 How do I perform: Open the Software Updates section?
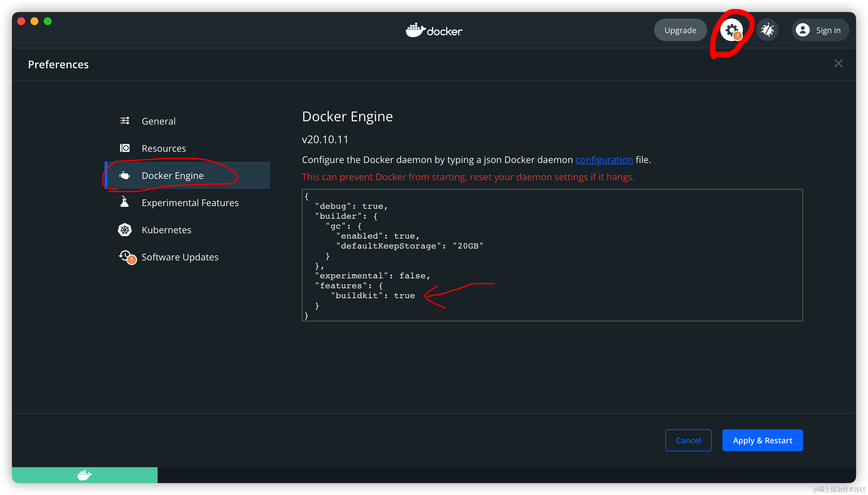(187, 257)
